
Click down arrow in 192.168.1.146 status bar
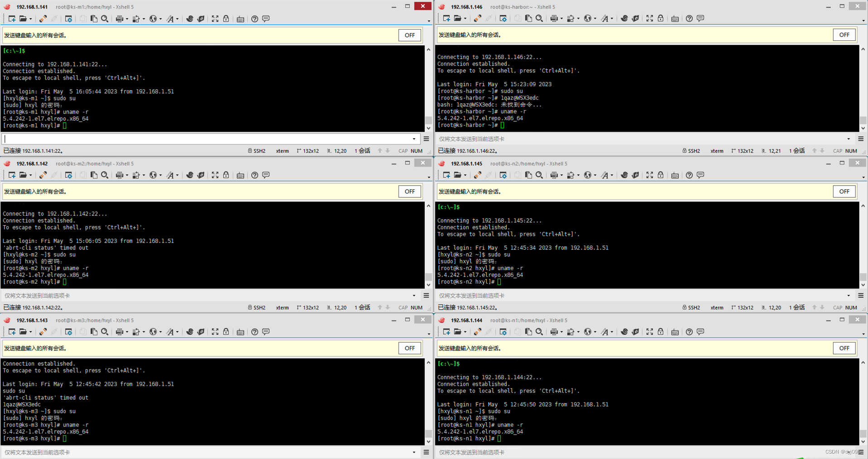coord(822,151)
